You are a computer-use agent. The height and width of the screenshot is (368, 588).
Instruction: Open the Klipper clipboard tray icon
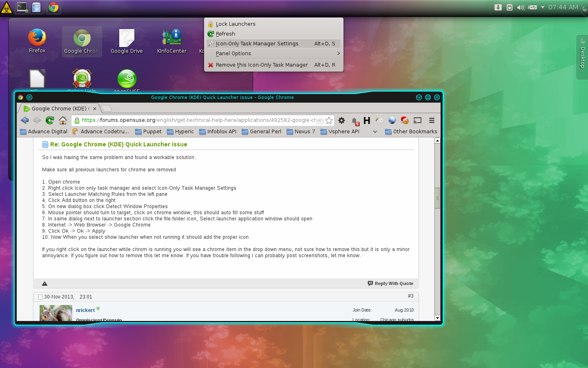click(510, 7)
